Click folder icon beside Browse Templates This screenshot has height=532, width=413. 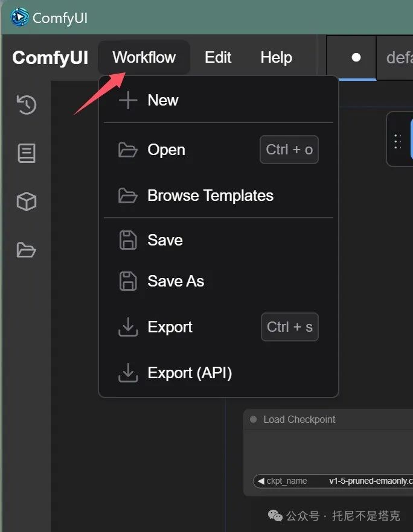pyautogui.click(x=128, y=196)
